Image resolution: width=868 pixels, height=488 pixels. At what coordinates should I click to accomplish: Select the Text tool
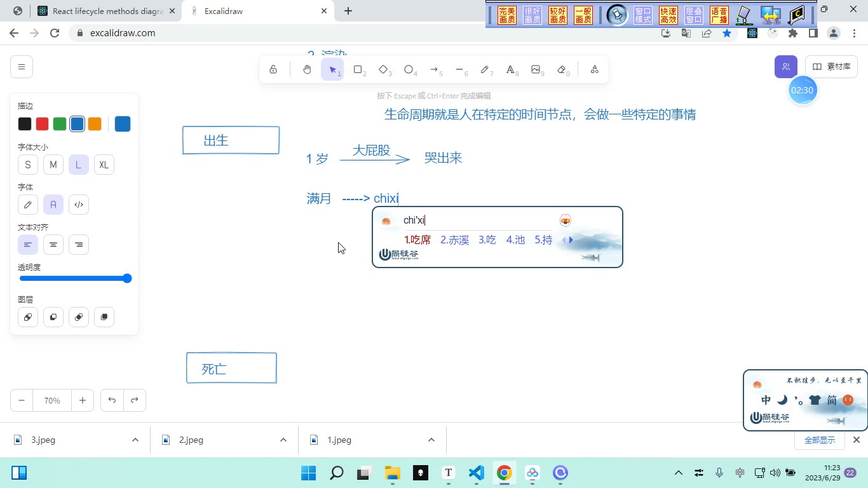510,69
